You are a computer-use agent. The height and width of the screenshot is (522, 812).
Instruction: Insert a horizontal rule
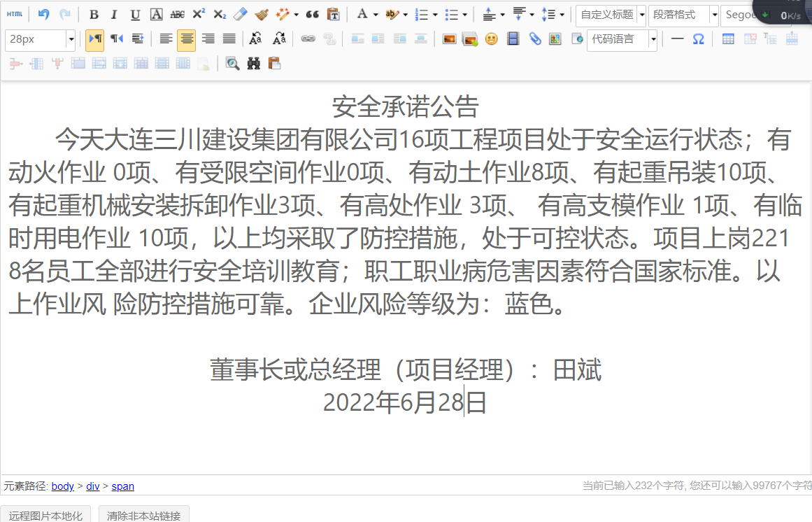click(x=677, y=39)
